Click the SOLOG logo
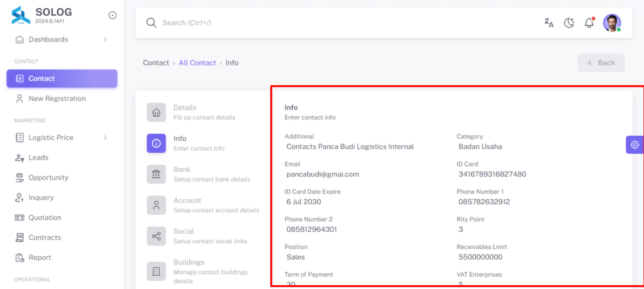This screenshot has width=644, height=289. tap(21, 16)
